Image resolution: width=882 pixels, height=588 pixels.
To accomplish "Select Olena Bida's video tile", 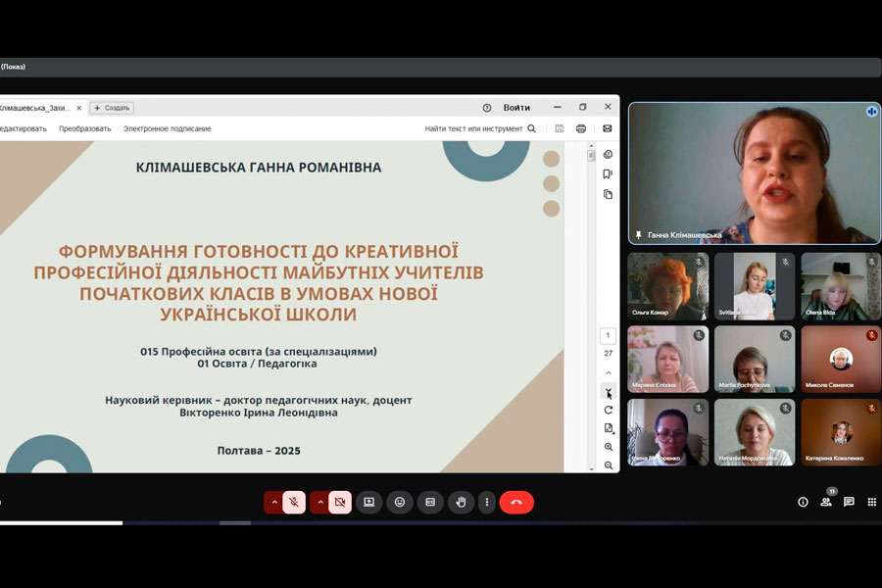I will [x=841, y=286].
